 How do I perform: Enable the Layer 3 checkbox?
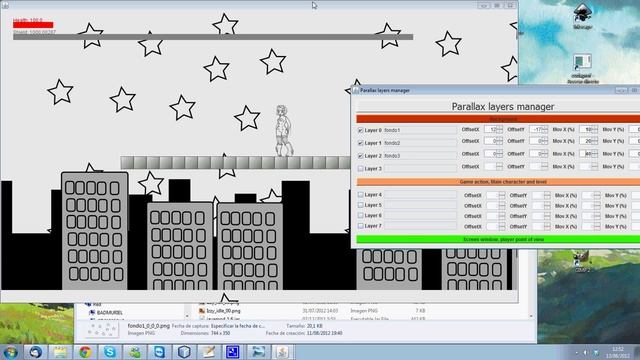tap(360, 168)
